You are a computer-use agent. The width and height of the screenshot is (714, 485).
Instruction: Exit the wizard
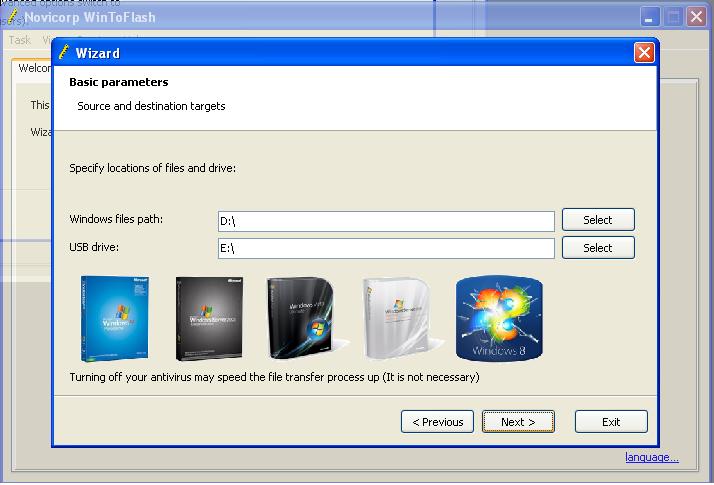tap(611, 422)
